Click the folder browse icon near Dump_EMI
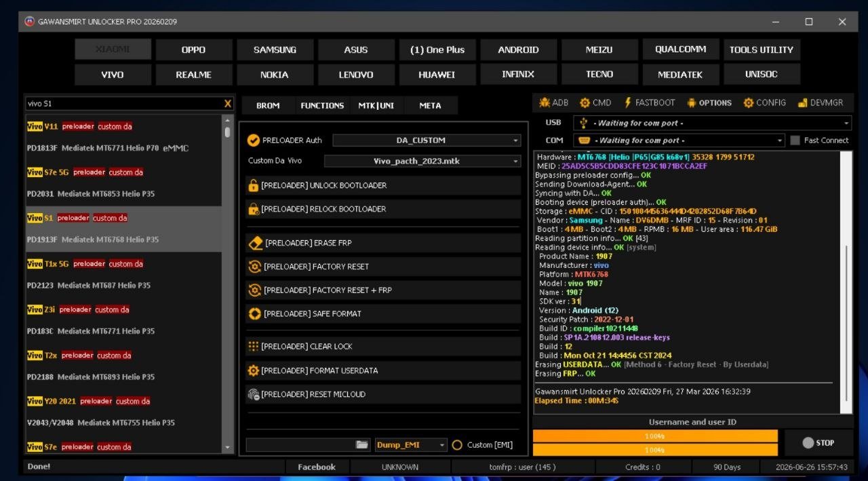 point(362,444)
